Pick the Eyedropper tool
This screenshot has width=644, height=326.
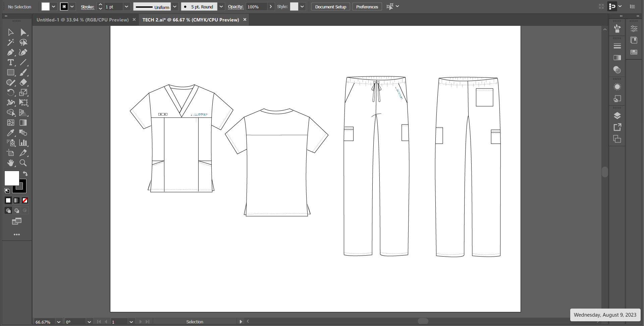coord(10,133)
